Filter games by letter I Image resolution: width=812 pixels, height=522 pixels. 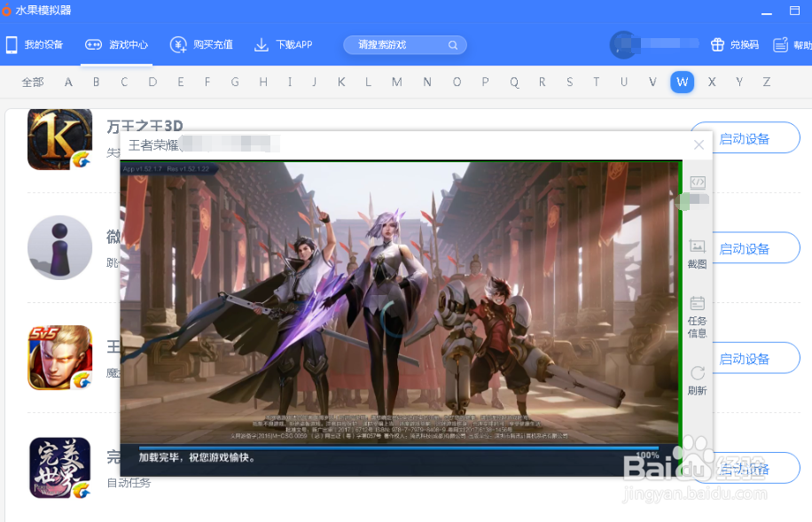click(290, 82)
